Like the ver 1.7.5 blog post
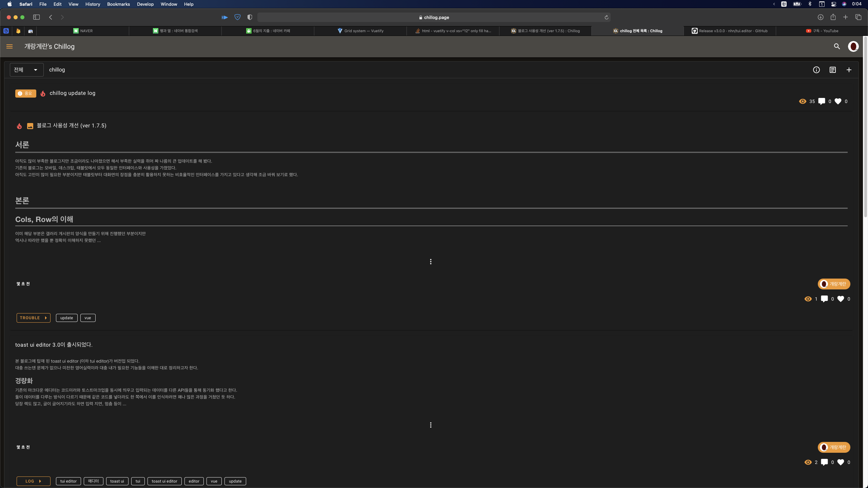This screenshot has width=868, height=488. (841, 299)
